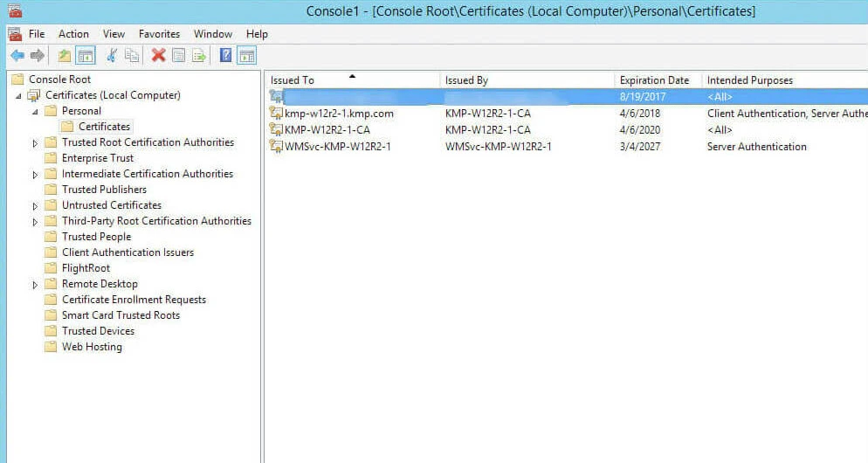Click the Trusted Publishers folder icon

pyautogui.click(x=51, y=190)
